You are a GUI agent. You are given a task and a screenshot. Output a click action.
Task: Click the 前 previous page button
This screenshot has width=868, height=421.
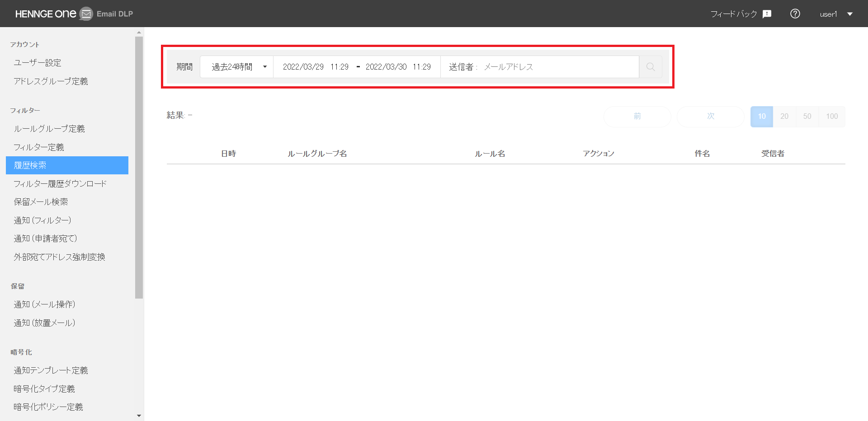(637, 117)
